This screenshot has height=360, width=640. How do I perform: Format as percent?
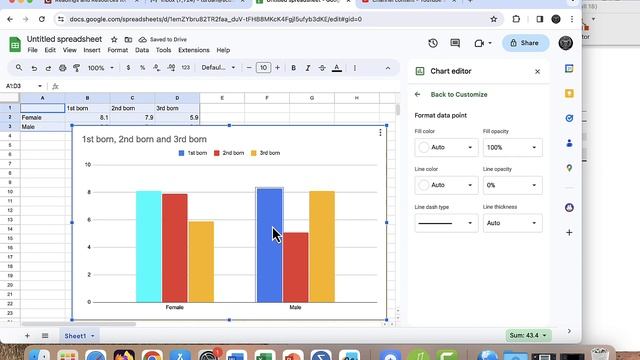pyautogui.click(x=142, y=68)
